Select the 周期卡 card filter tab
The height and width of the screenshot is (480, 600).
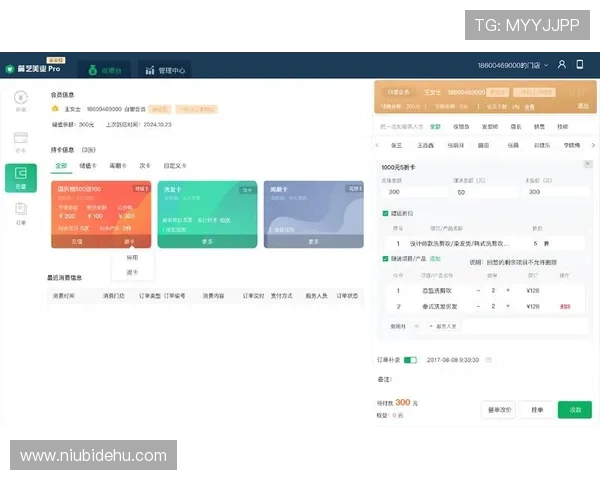117,166
